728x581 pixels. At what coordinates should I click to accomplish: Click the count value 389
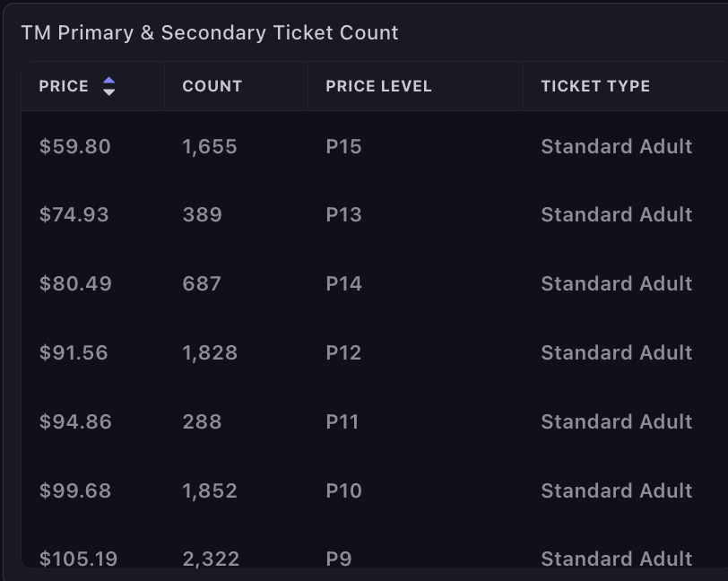(x=202, y=215)
